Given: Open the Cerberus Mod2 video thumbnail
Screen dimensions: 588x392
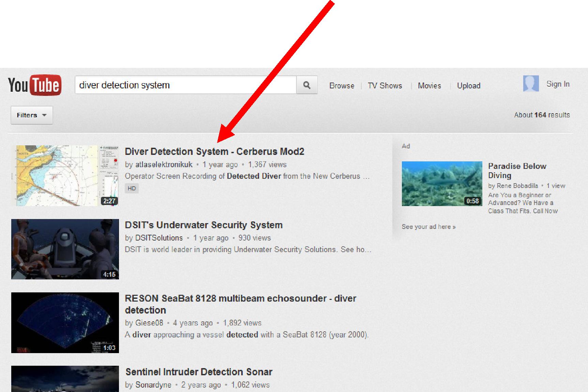Looking at the screenshot, I should (x=65, y=176).
